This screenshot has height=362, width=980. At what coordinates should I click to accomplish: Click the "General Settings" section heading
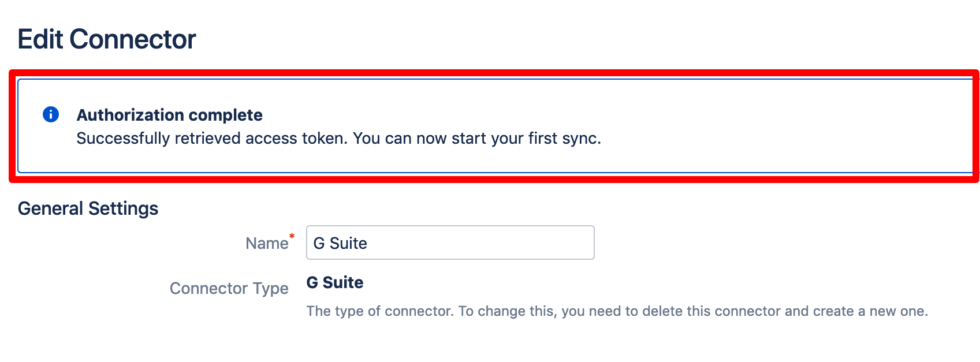point(88,208)
